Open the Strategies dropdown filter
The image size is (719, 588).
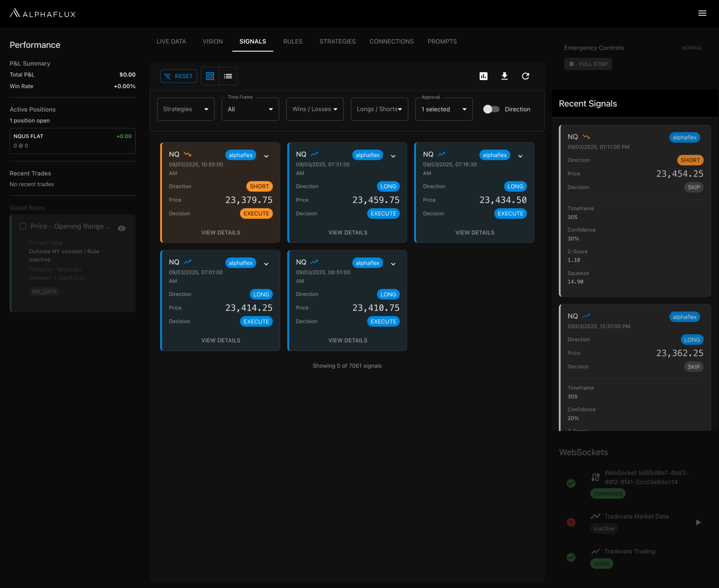coord(186,109)
